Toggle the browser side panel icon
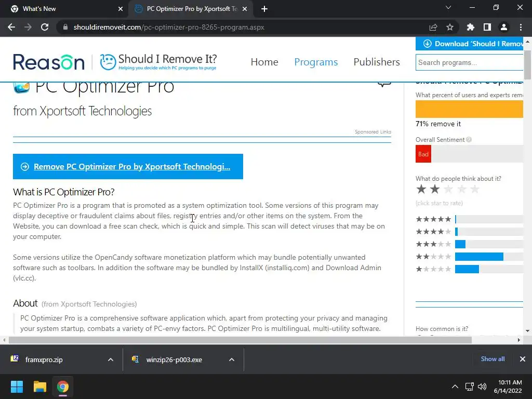 coord(487,27)
